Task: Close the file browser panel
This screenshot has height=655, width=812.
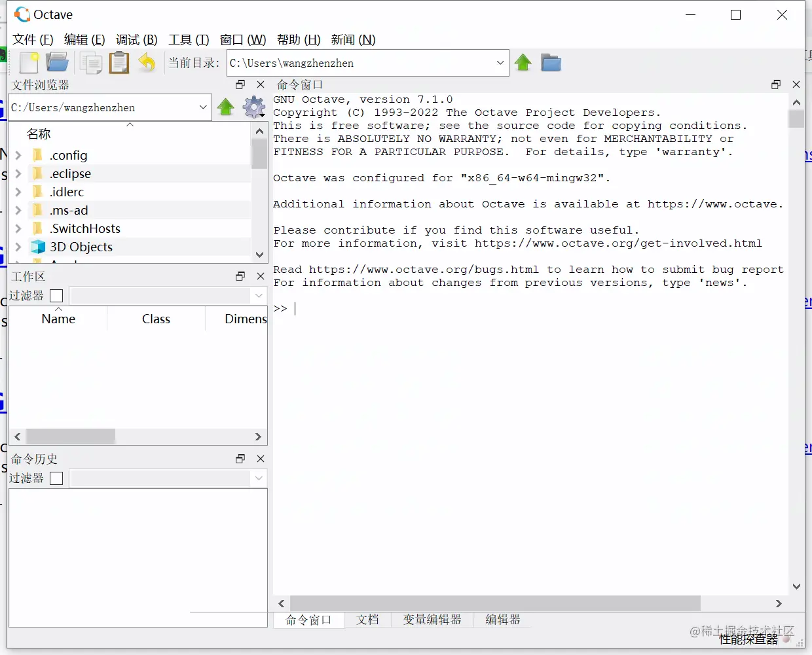Action: 261,84
